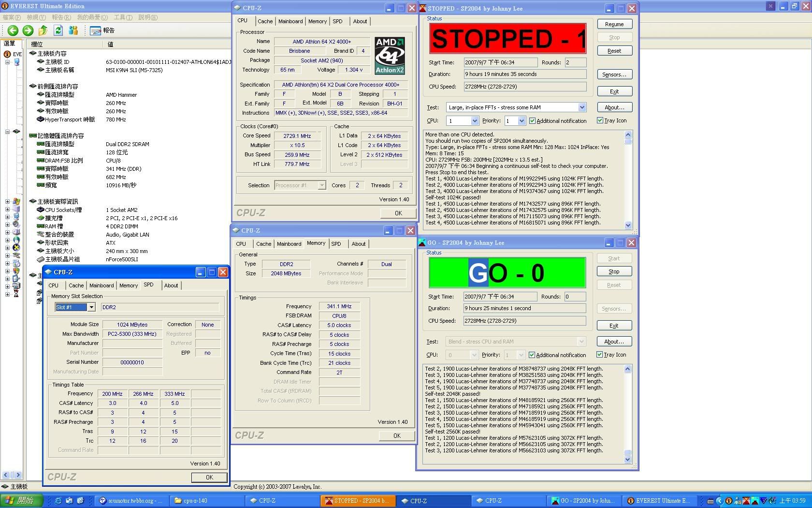The width and height of the screenshot is (812, 508).
Task: Select the globe network tree icon in EVEREST
Action: pos(16,240)
